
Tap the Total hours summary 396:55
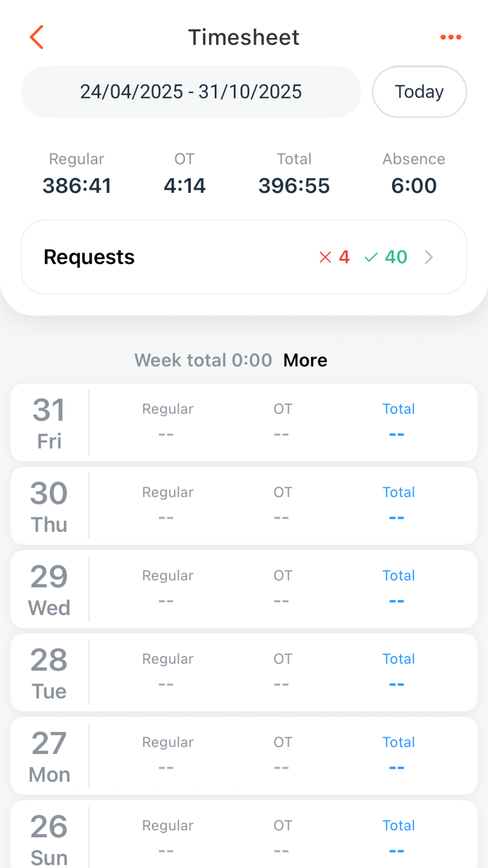click(294, 185)
